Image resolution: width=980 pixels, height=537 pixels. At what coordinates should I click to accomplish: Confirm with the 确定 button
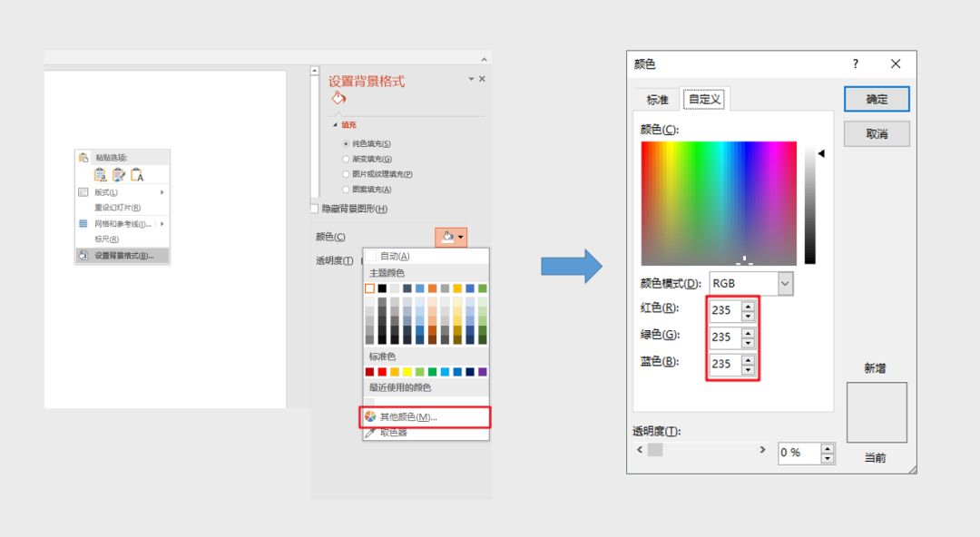point(876,99)
